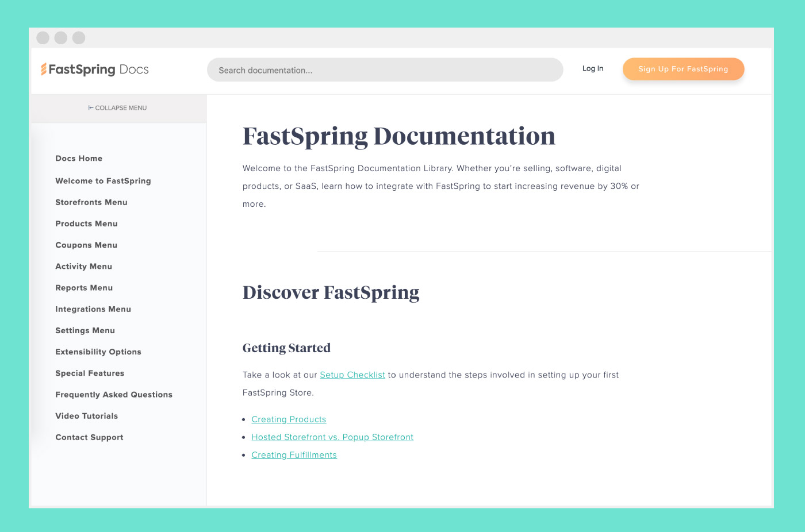
Task: Open the Video Tutorials section
Action: [x=86, y=416]
